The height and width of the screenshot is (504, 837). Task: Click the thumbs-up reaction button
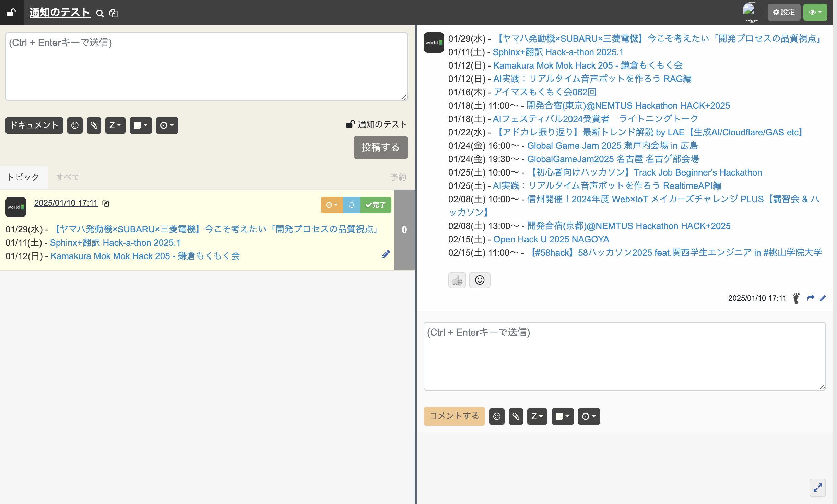pyautogui.click(x=457, y=280)
